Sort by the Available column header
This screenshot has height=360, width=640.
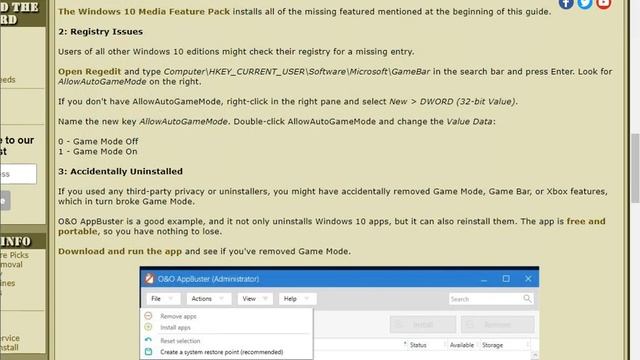point(462,345)
